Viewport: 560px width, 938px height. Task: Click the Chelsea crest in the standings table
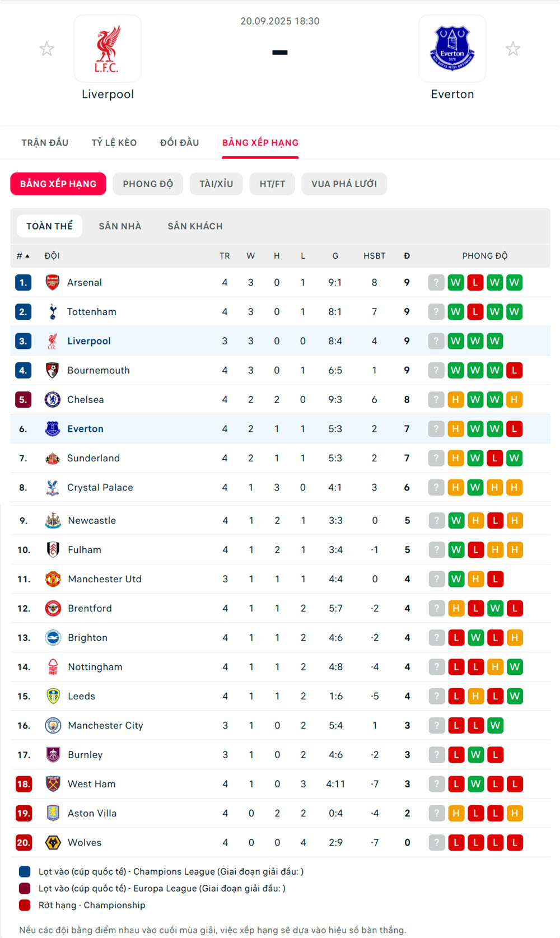click(x=53, y=400)
